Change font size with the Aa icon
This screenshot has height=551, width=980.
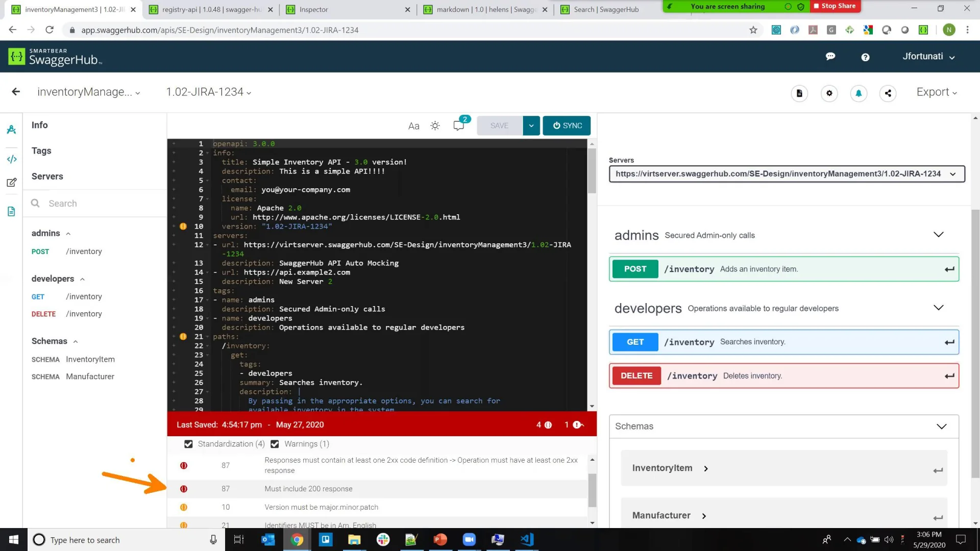pos(413,126)
